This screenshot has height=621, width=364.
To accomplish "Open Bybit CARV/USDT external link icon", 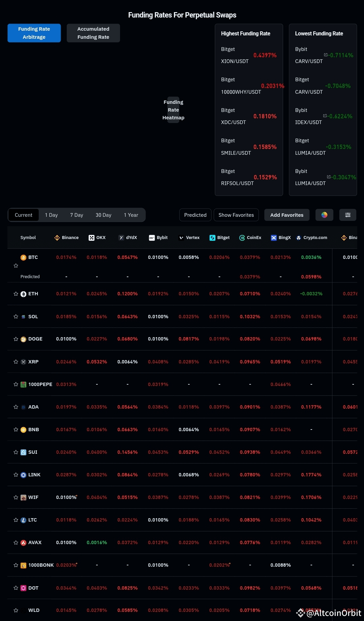I will 326,55.
